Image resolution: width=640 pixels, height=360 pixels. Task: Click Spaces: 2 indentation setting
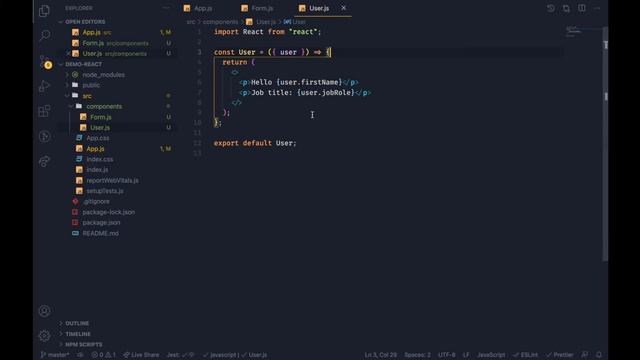click(417, 355)
